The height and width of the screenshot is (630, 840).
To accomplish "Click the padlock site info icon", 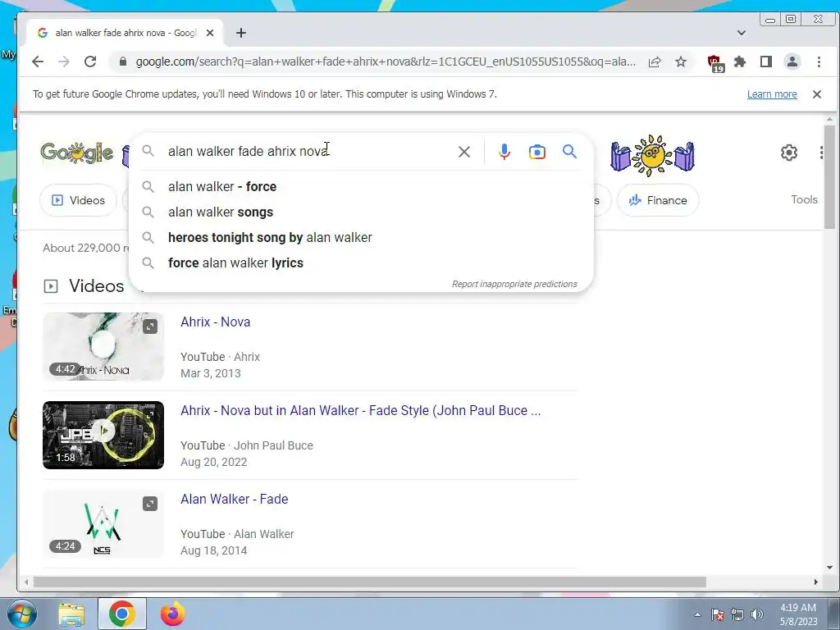I will coord(123,62).
